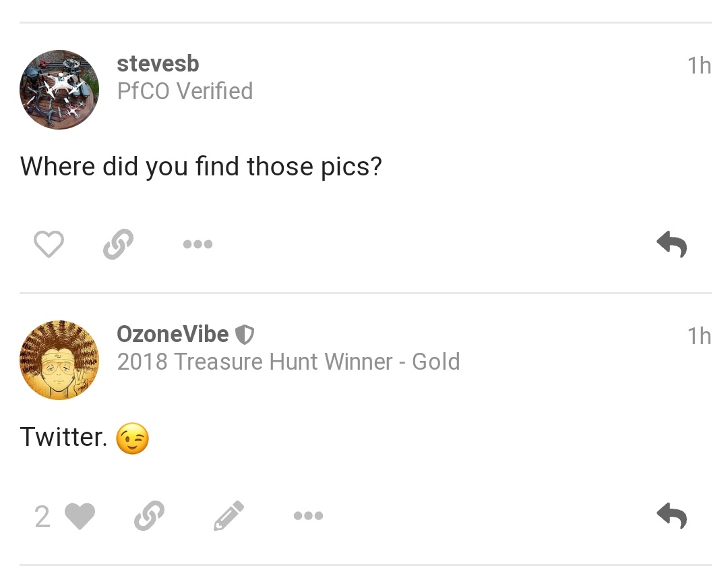Click the moderator shield icon beside OzoneVibe

pos(245,334)
